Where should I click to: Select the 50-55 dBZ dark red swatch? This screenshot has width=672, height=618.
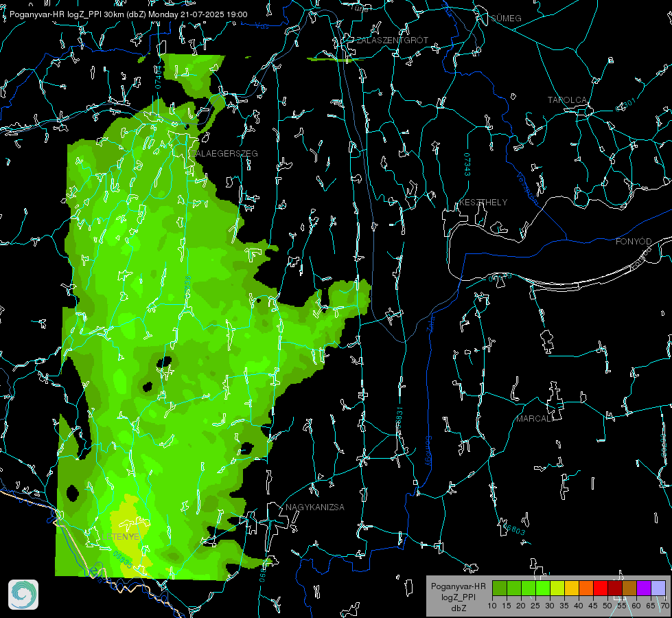[615, 588]
